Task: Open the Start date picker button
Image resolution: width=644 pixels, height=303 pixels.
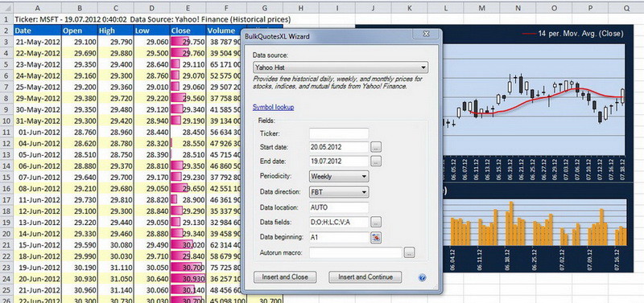Action: 376,147
